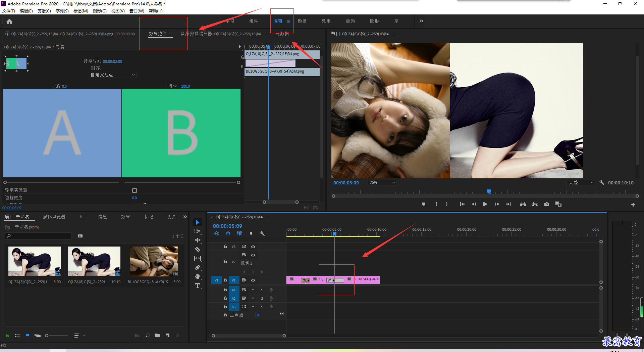This screenshot has height=352, width=644.
Task: Select the Ripple Edit tool
Action: 198,240
